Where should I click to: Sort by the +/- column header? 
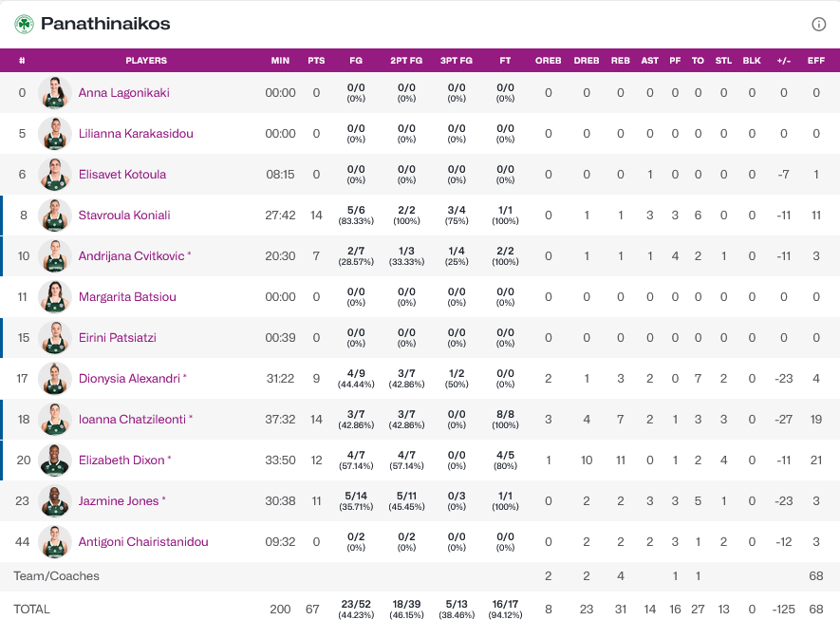click(x=783, y=61)
